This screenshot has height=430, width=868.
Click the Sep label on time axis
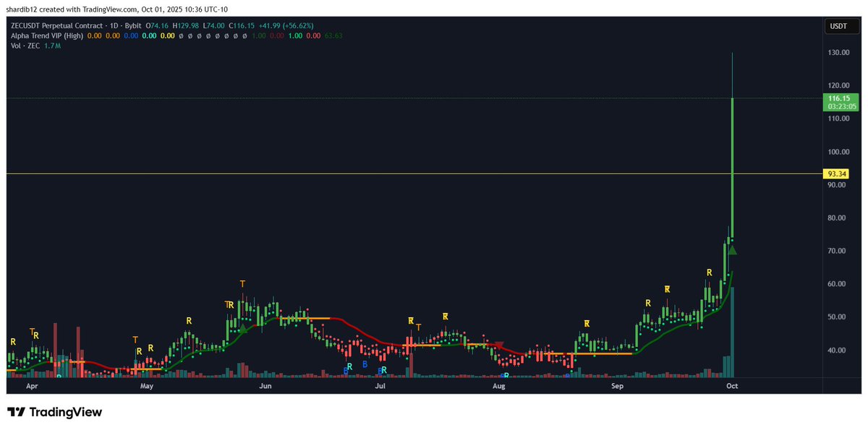tap(617, 387)
